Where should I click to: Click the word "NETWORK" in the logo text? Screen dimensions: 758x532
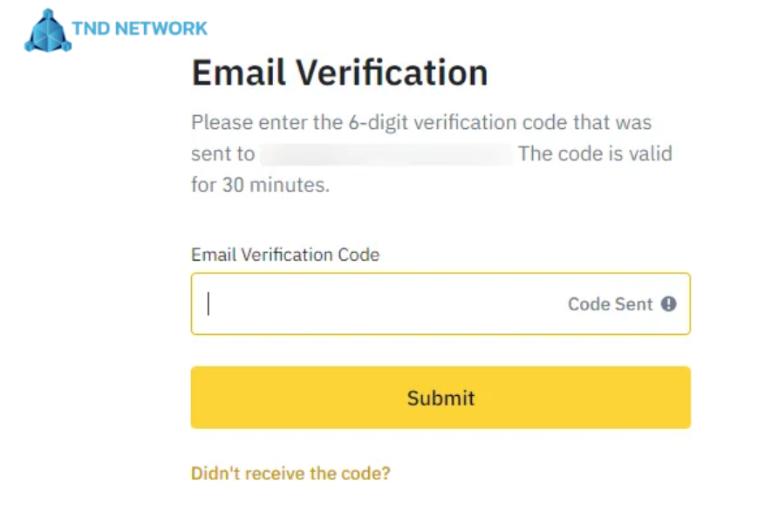pyautogui.click(x=161, y=29)
